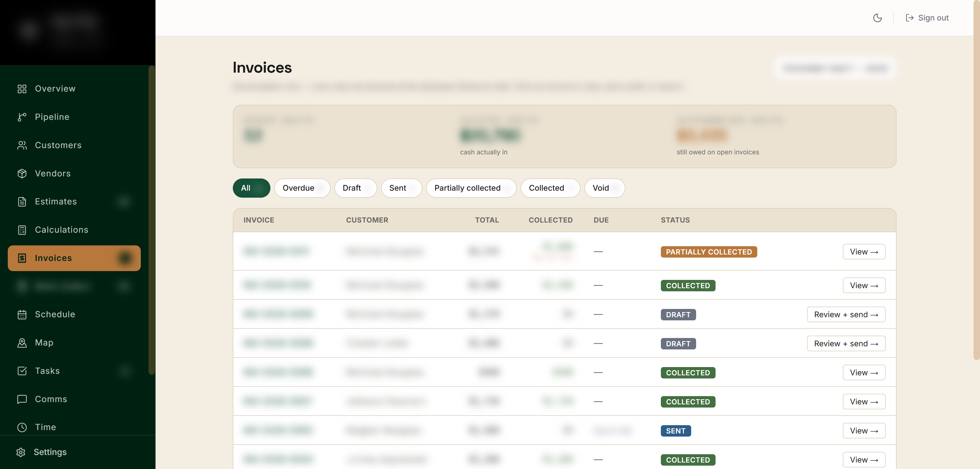Click the COLLECTED column header

(x=550, y=220)
